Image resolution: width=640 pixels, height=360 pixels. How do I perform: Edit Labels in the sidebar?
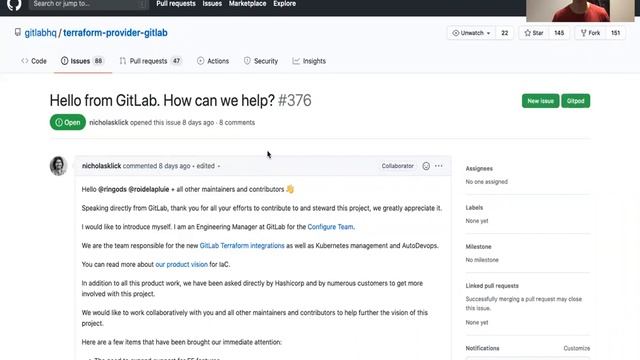point(474,208)
